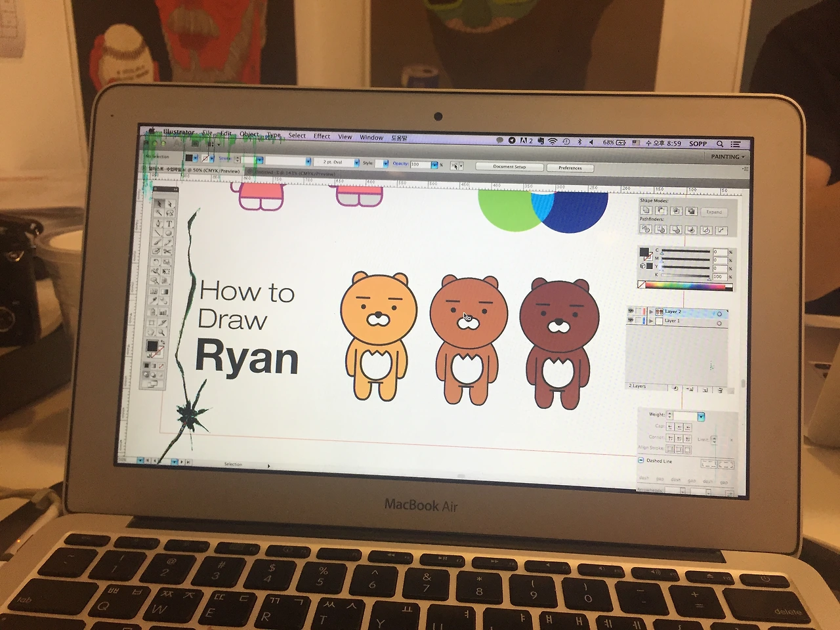Open the View menu
The width and height of the screenshot is (840, 630).
pos(345,137)
